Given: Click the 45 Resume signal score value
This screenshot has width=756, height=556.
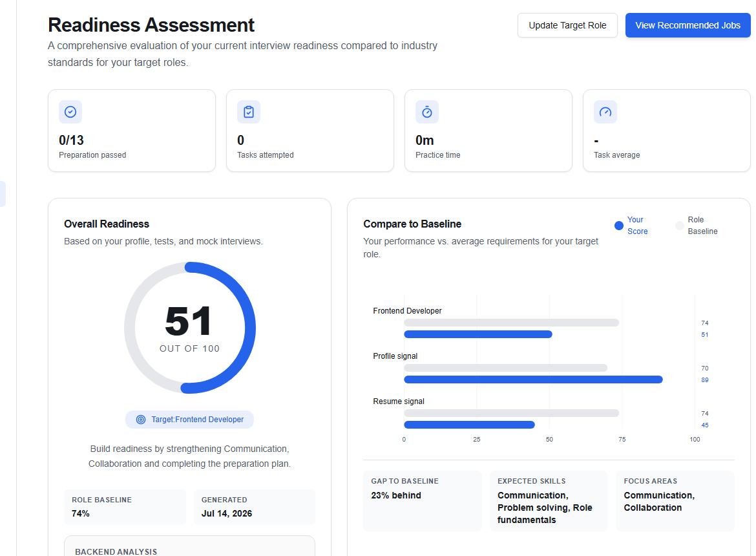Looking at the screenshot, I should pyautogui.click(x=705, y=425).
